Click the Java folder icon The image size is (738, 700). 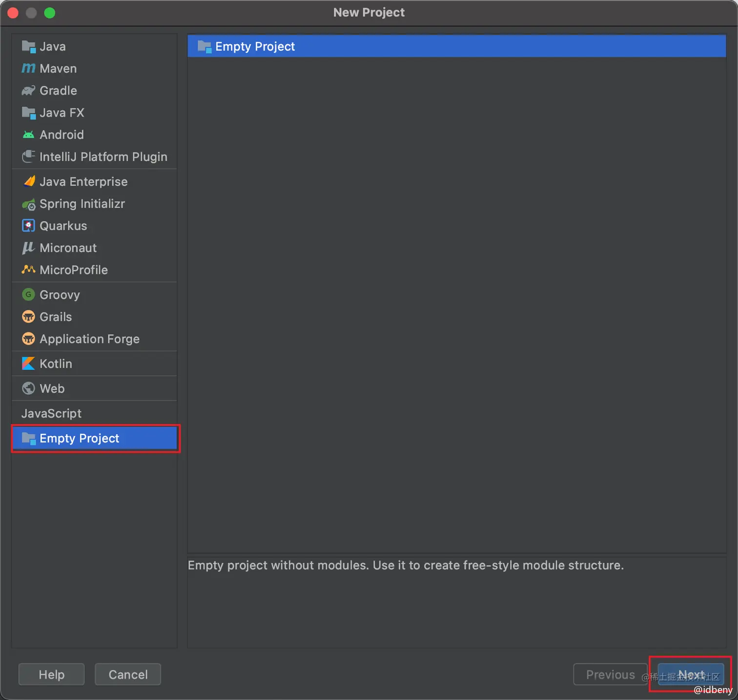pyautogui.click(x=28, y=47)
